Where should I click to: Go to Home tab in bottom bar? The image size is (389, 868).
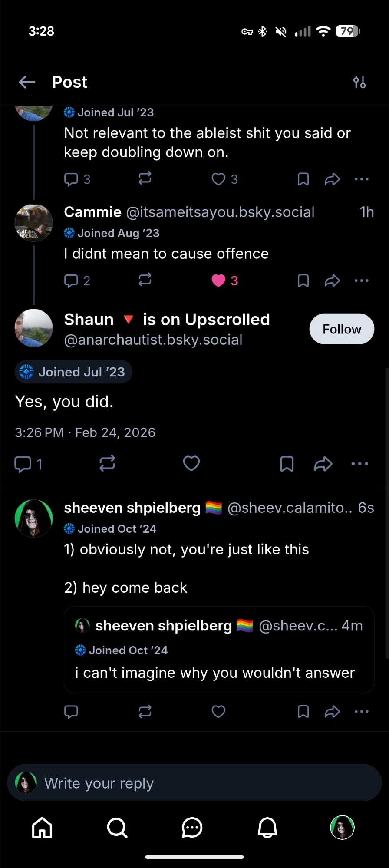(x=42, y=828)
